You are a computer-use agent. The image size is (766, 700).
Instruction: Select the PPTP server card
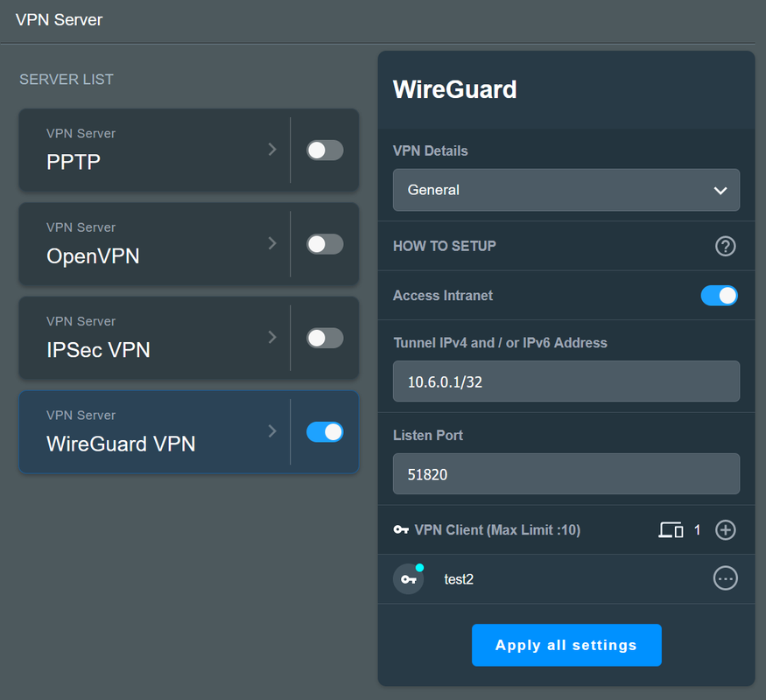(188, 150)
